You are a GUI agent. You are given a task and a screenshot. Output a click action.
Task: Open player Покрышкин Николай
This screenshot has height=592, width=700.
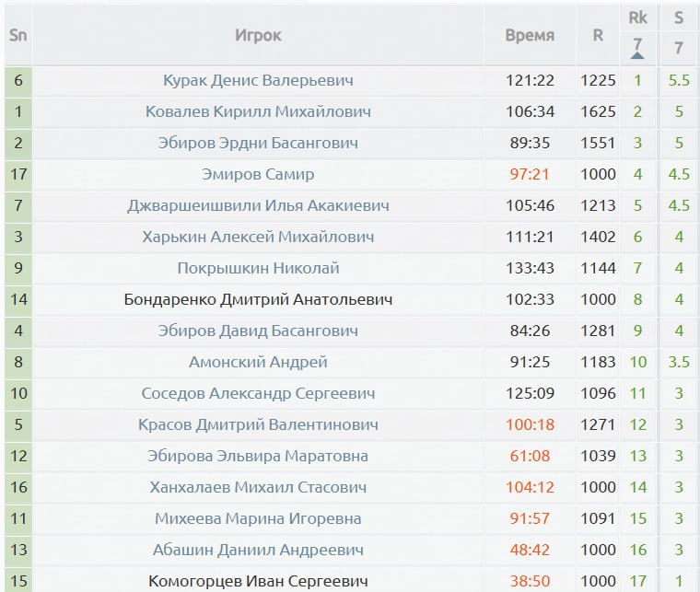[258, 268]
